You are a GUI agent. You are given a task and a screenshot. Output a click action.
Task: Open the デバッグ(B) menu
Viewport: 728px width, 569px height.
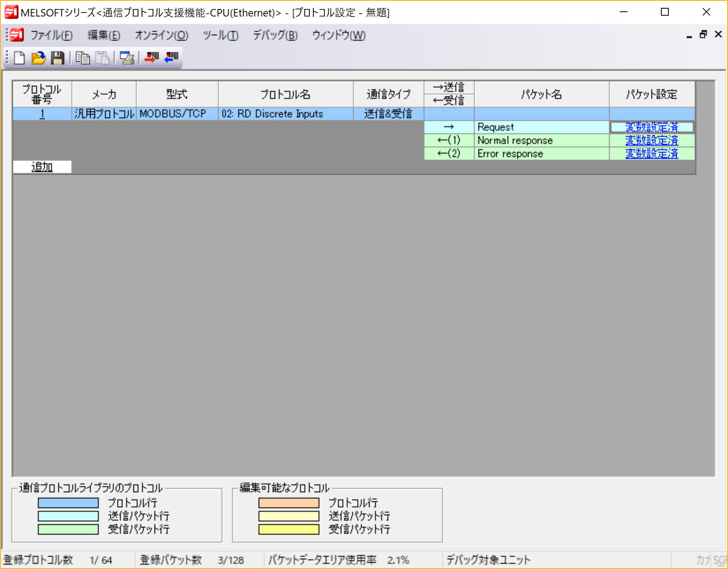(x=275, y=35)
